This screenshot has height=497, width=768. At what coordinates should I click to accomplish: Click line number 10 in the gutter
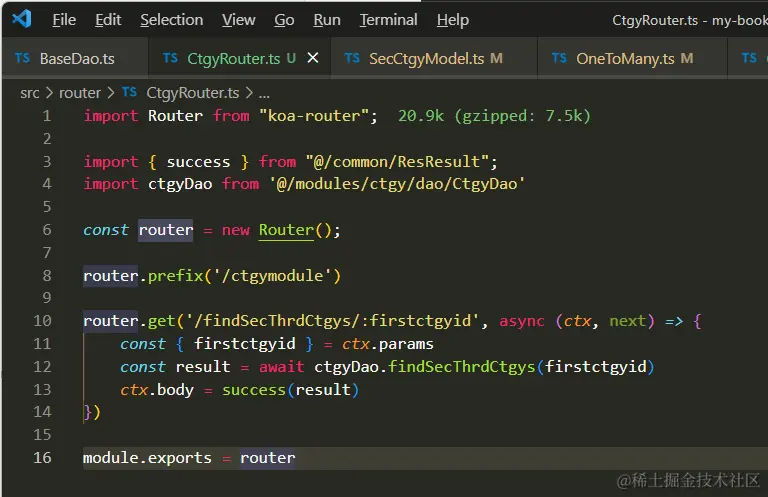pos(42,321)
